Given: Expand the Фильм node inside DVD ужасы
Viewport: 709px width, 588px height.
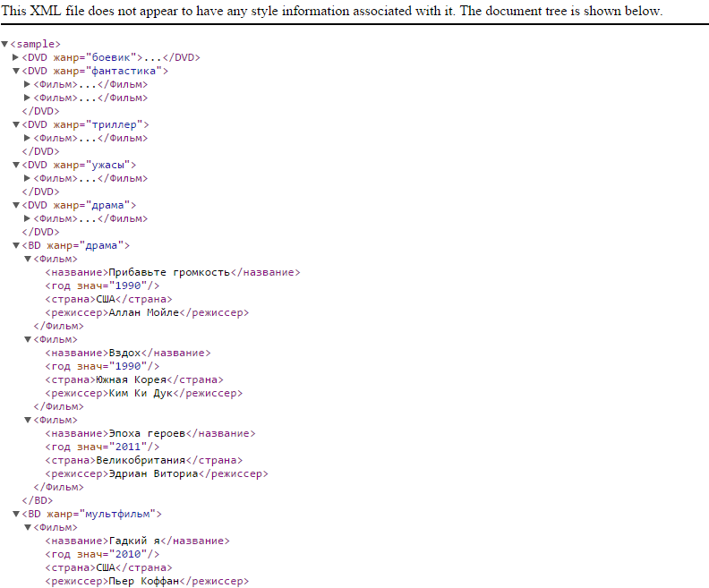Looking at the screenshot, I should pos(27,178).
